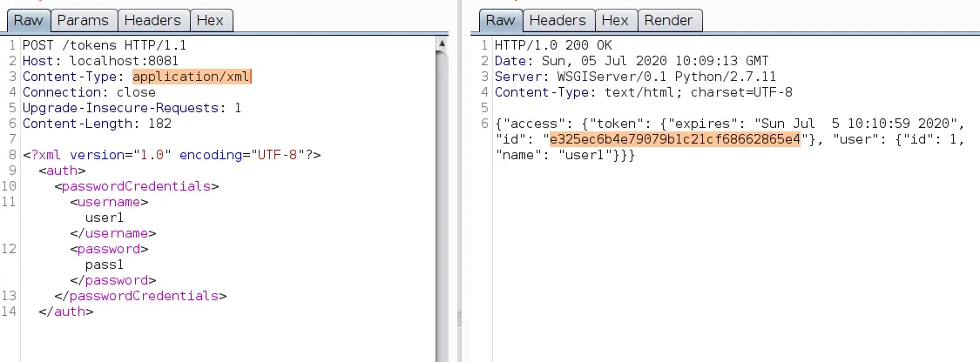Click the "name": "user1" response text
980x362 pixels.
click(554, 155)
